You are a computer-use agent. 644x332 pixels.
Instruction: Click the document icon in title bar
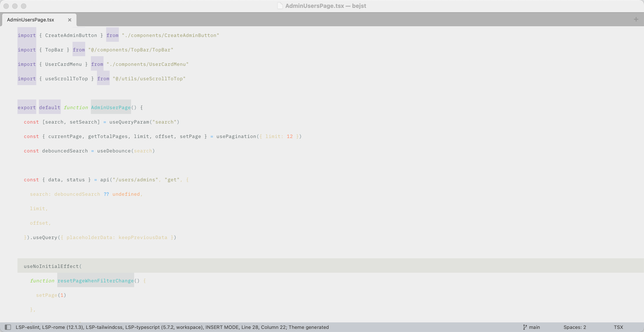coord(280,6)
